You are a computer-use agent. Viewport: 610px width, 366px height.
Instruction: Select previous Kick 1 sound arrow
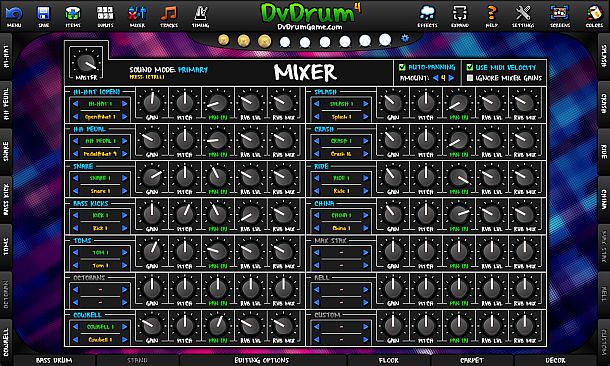coord(75,228)
